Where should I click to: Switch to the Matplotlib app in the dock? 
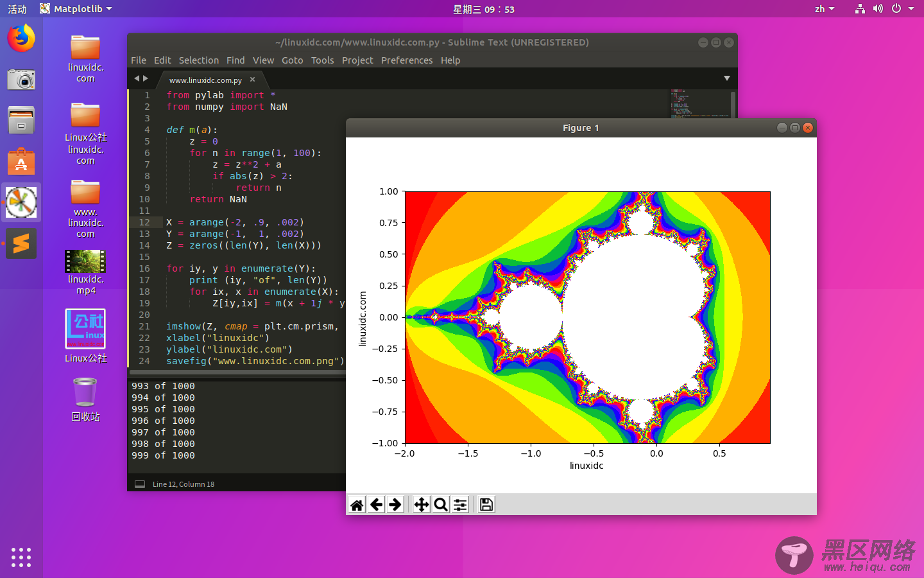point(21,202)
